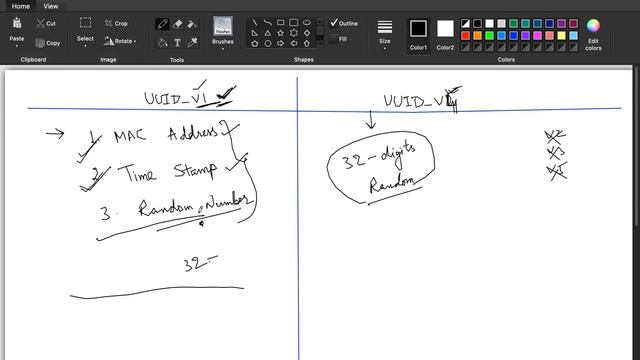The height and width of the screenshot is (360, 640).
Task: Pick the six-point star shape
Action: 293,33
